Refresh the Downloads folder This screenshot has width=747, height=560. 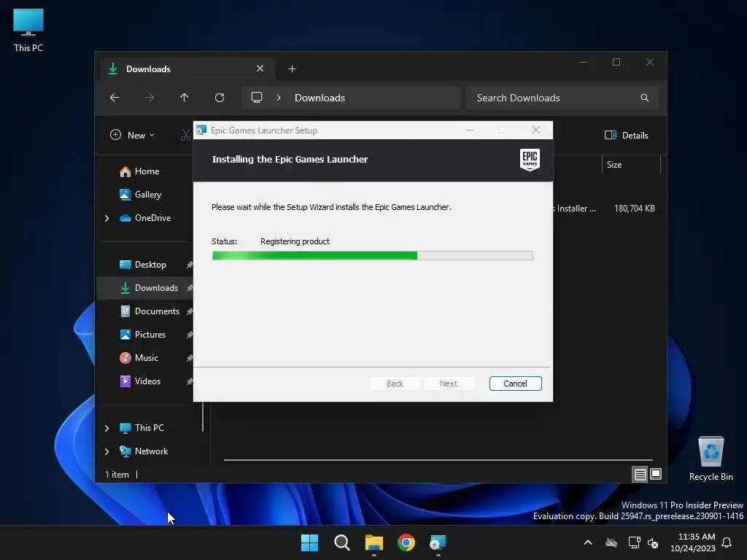pyautogui.click(x=219, y=98)
